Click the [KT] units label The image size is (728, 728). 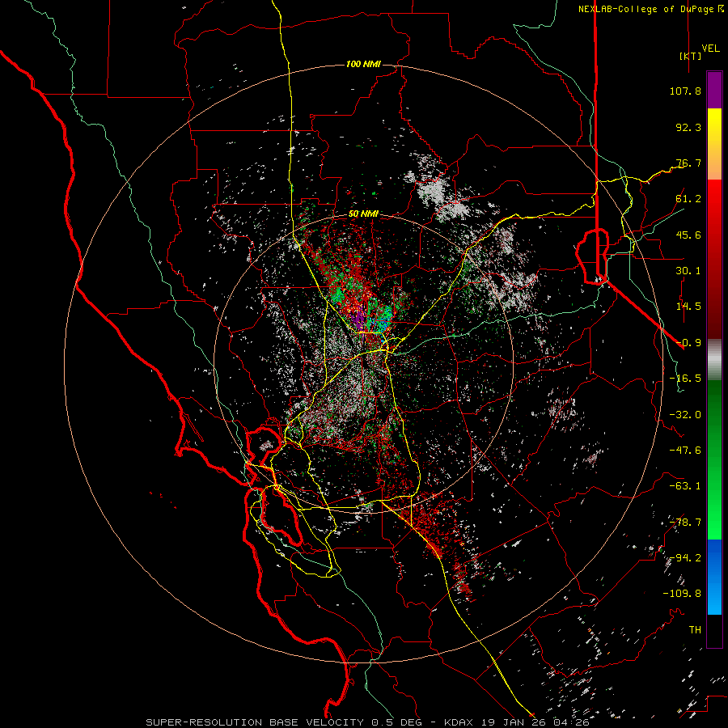pos(690,56)
